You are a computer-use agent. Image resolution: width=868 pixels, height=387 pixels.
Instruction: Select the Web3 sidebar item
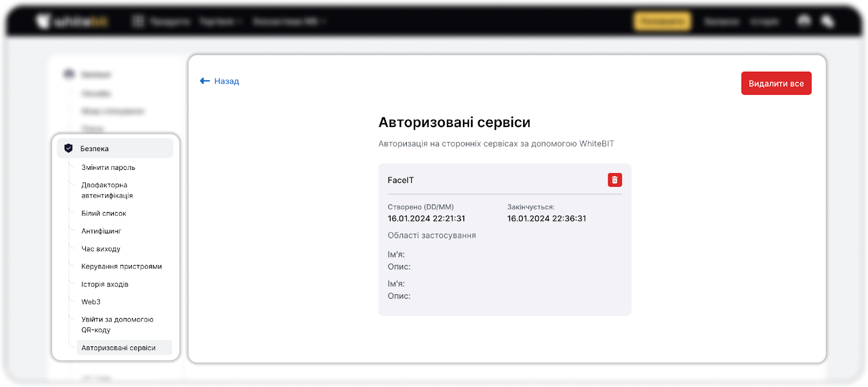(91, 302)
